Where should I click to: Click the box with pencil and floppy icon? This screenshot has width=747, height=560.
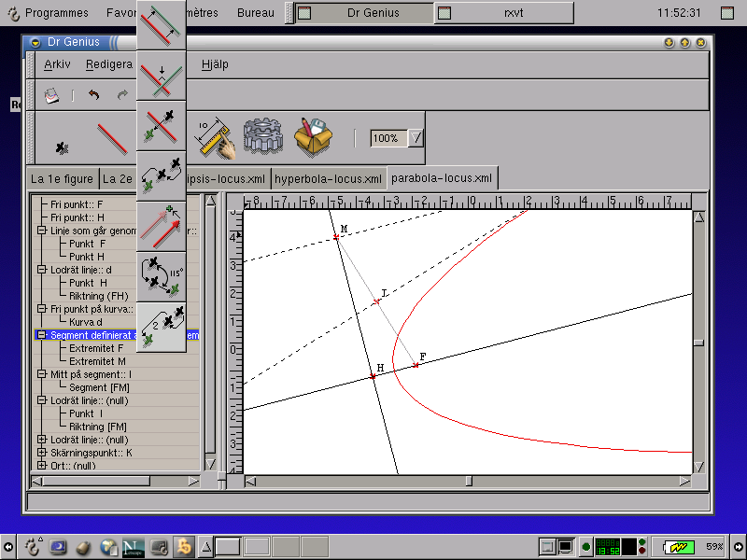tap(313, 137)
